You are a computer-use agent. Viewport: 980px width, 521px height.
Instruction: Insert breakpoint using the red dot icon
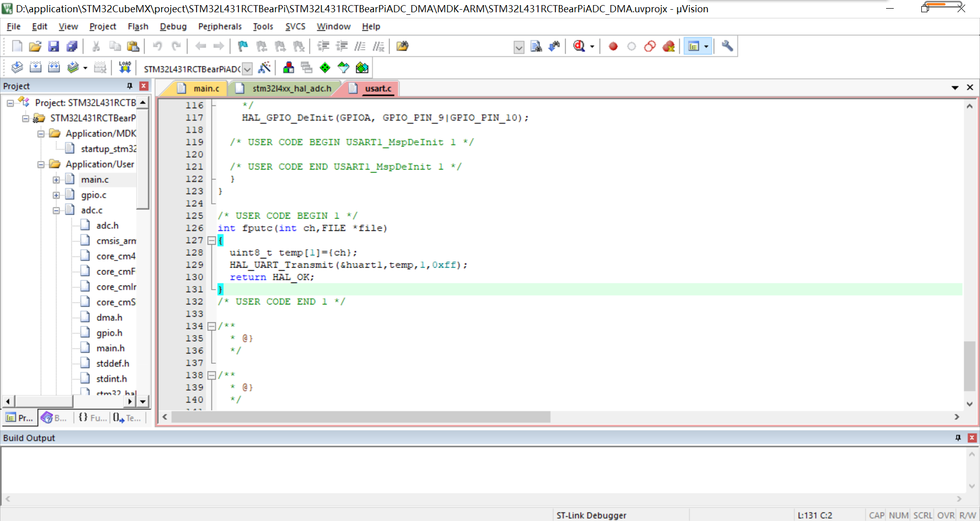coord(613,46)
